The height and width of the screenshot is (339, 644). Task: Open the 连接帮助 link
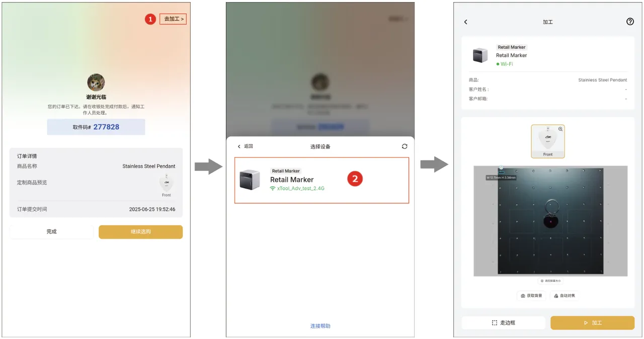(x=320, y=326)
